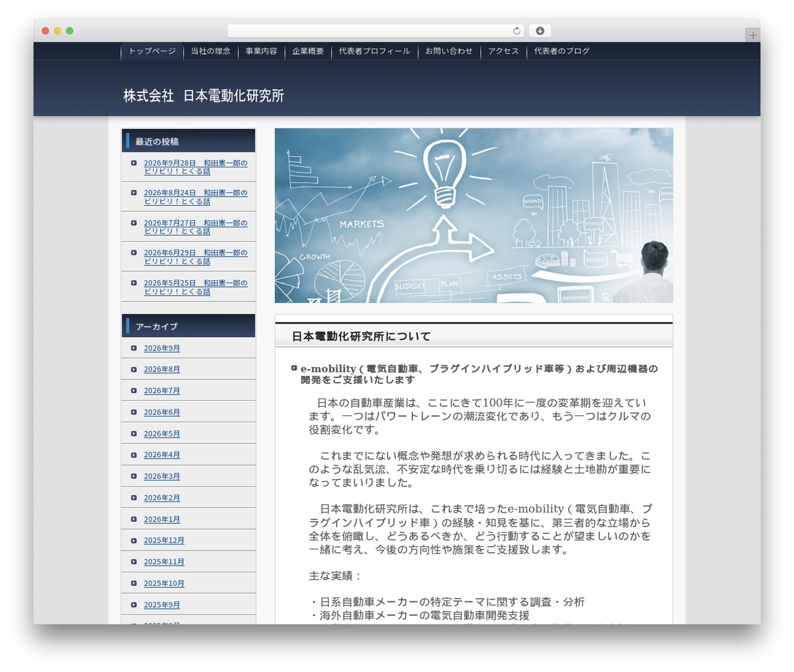
Task: View the 2026年7月 archive
Action: tap(162, 391)
